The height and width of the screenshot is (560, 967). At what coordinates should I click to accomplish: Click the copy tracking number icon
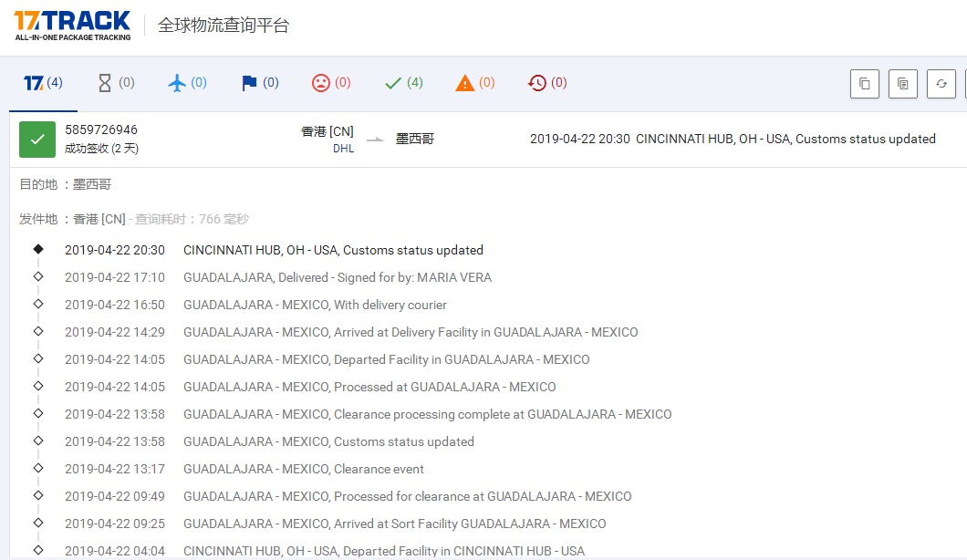click(864, 83)
